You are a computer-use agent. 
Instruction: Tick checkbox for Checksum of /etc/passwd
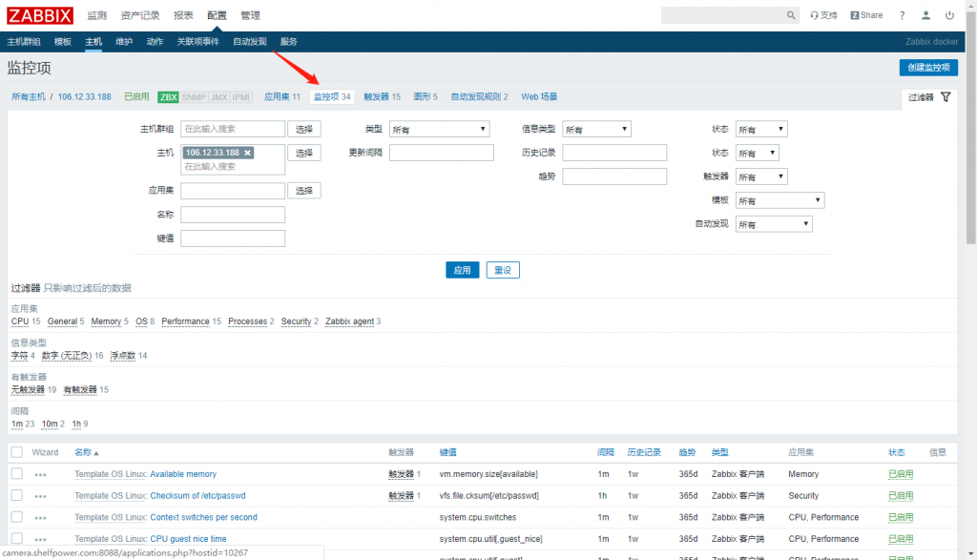point(17,496)
